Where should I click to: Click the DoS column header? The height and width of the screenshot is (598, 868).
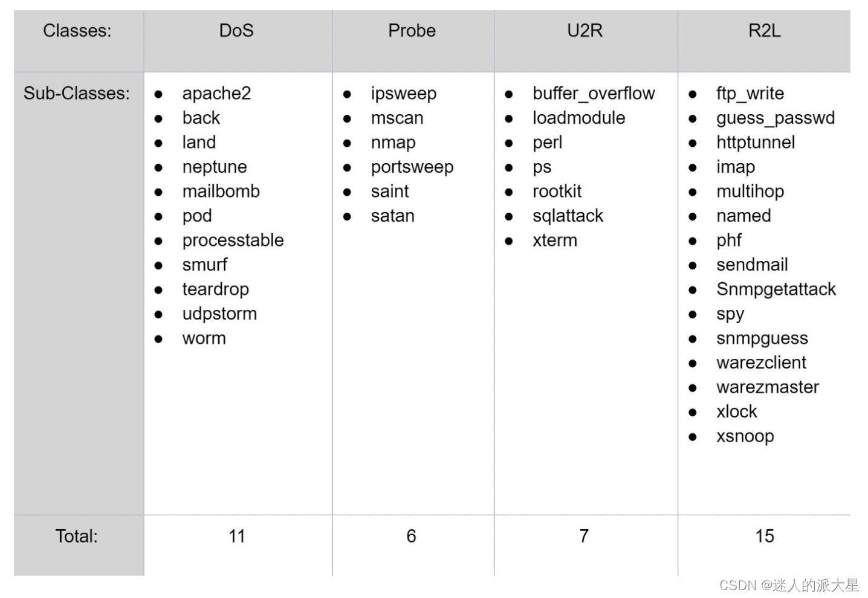point(236,31)
